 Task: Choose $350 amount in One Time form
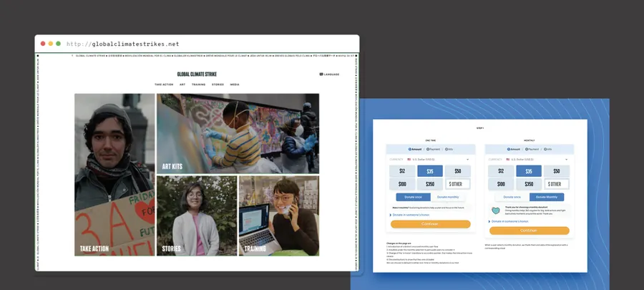(430, 184)
